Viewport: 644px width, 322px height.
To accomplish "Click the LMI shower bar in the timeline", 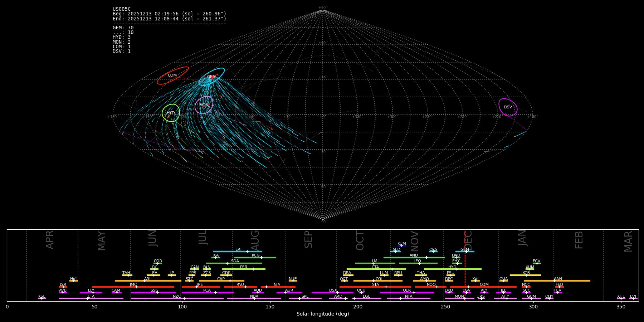I will 375,263.
